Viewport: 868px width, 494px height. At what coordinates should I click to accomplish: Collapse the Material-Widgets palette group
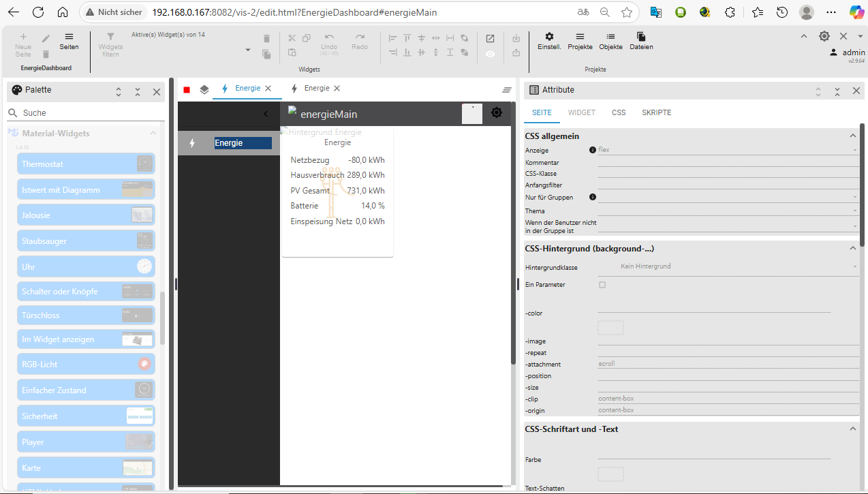(x=153, y=134)
